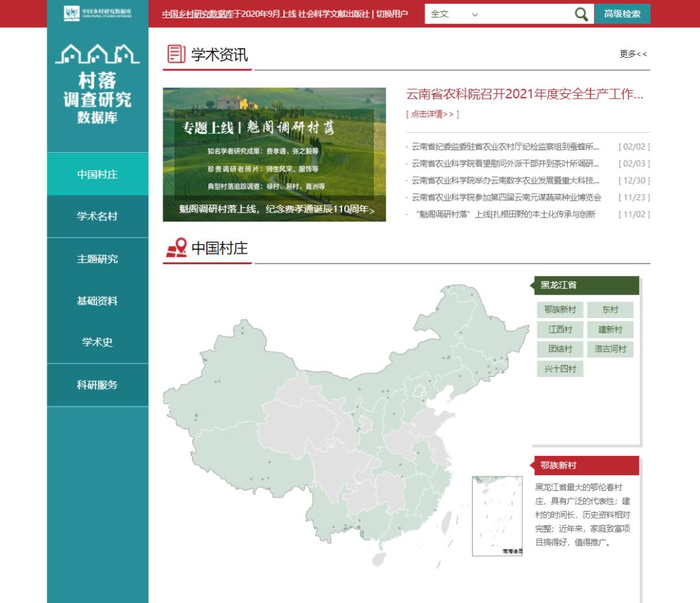Click date [11/02] of last news item
This screenshot has height=603, width=700.
tap(634, 214)
